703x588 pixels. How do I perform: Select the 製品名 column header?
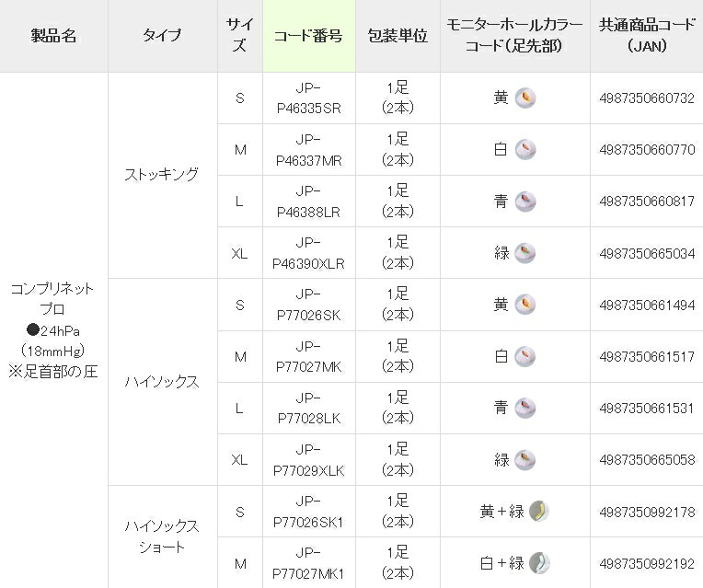[x=53, y=36]
